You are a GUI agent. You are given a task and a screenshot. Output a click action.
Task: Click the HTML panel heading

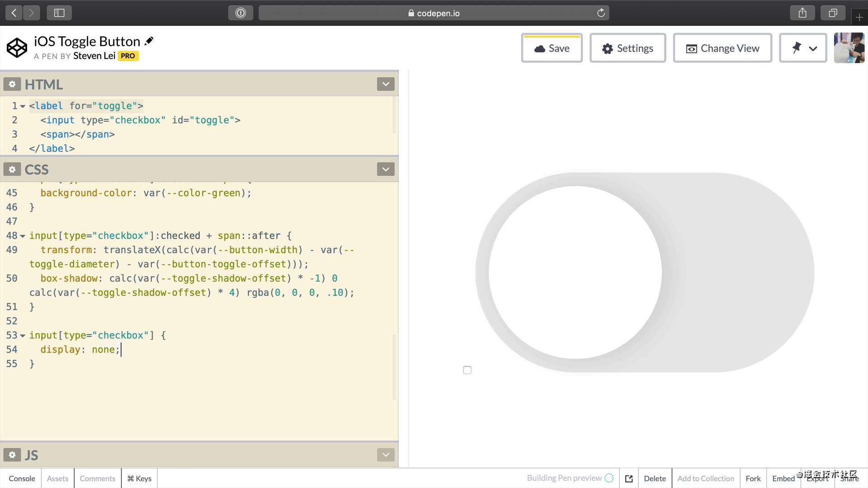[x=43, y=84]
